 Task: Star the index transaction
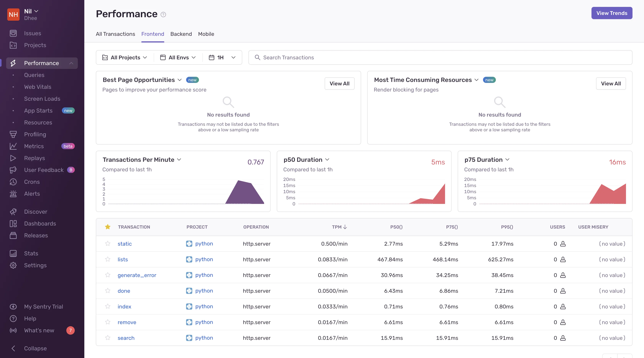coord(108,306)
